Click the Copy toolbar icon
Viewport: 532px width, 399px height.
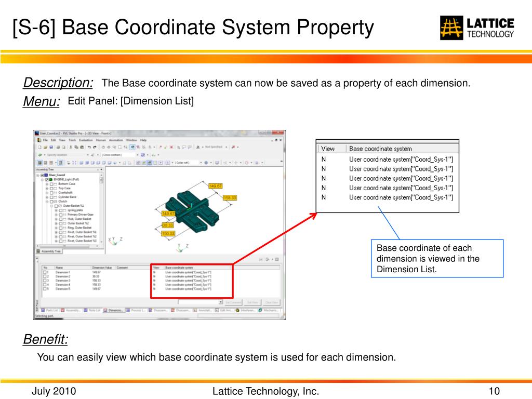[76, 147]
